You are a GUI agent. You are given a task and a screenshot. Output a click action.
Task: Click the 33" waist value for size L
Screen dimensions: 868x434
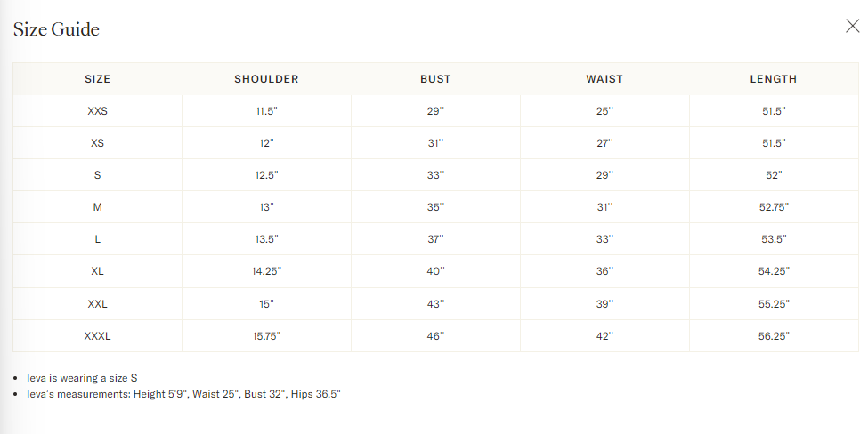click(604, 239)
